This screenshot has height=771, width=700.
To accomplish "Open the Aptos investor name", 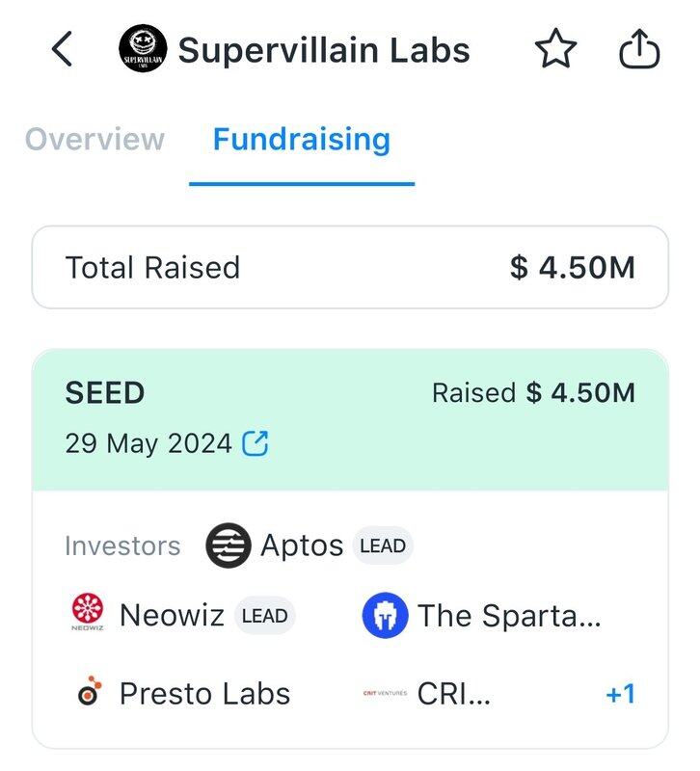I will coord(302,546).
